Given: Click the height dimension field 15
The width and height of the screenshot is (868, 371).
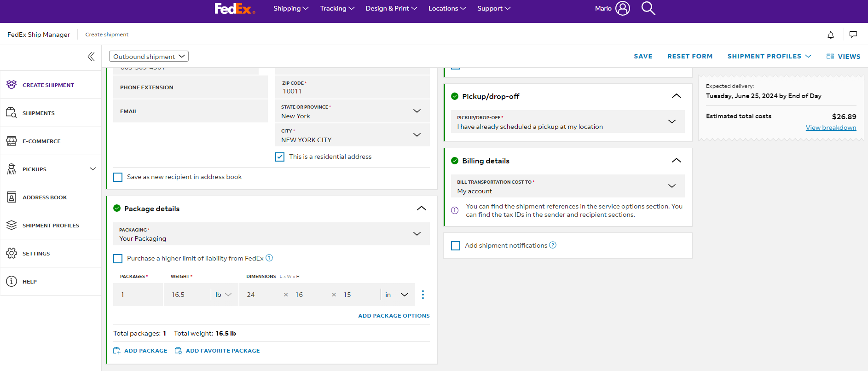Looking at the screenshot, I should 359,295.
